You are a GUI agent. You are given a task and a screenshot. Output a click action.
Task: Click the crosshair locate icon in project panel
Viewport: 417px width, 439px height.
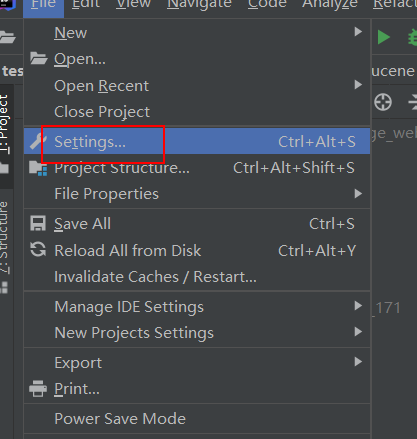[383, 102]
